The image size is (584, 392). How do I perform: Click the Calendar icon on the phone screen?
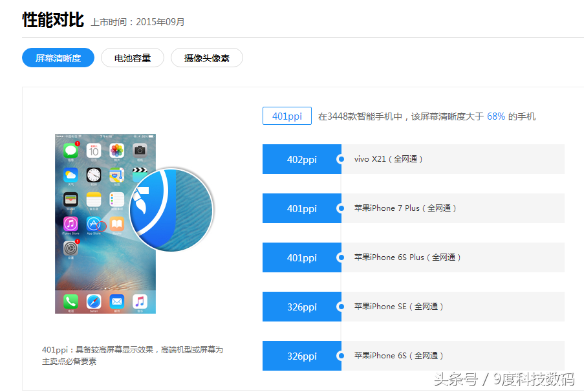tap(94, 151)
